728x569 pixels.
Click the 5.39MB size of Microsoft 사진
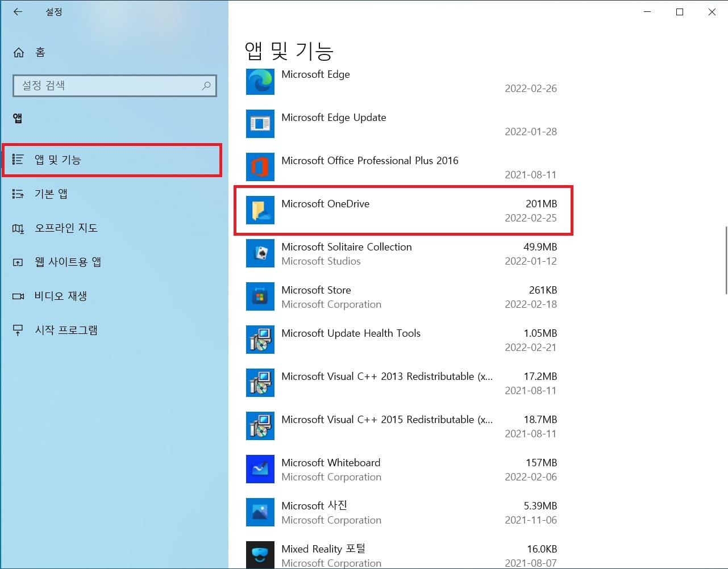pyautogui.click(x=540, y=506)
